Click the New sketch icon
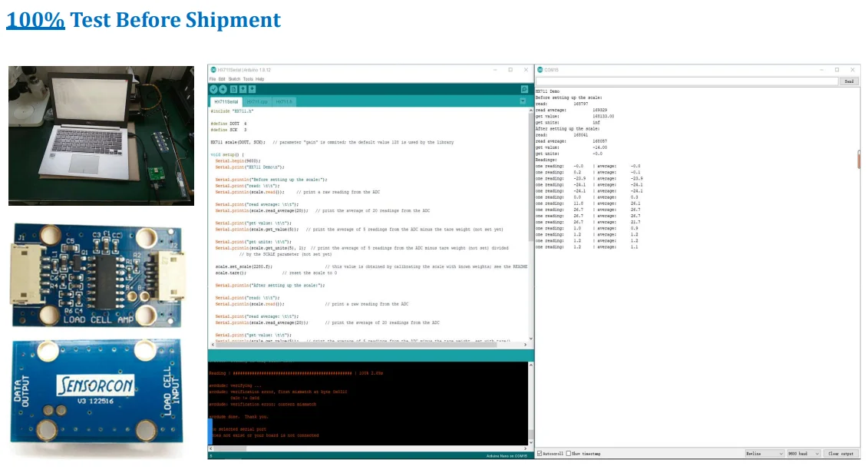The width and height of the screenshot is (868, 476). tap(233, 89)
